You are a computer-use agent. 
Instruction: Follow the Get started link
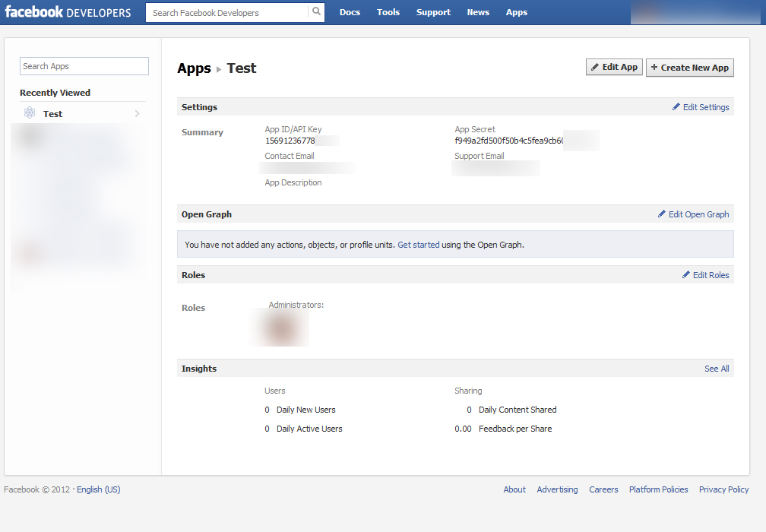(419, 245)
